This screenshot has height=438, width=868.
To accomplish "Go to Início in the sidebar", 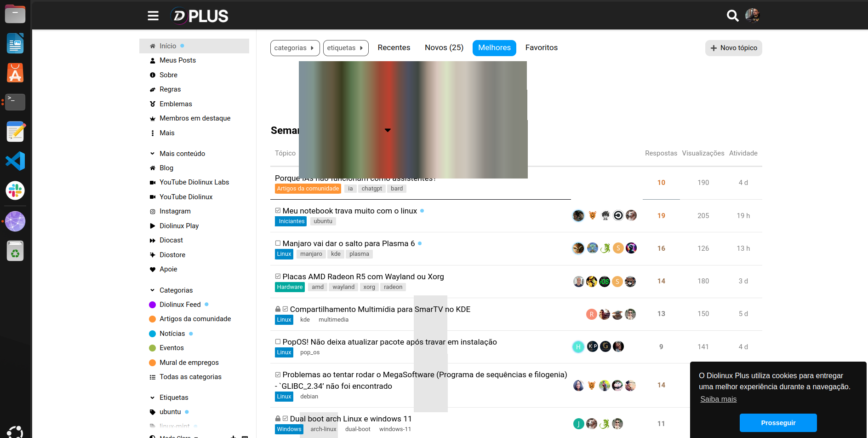I will tap(194, 46).
